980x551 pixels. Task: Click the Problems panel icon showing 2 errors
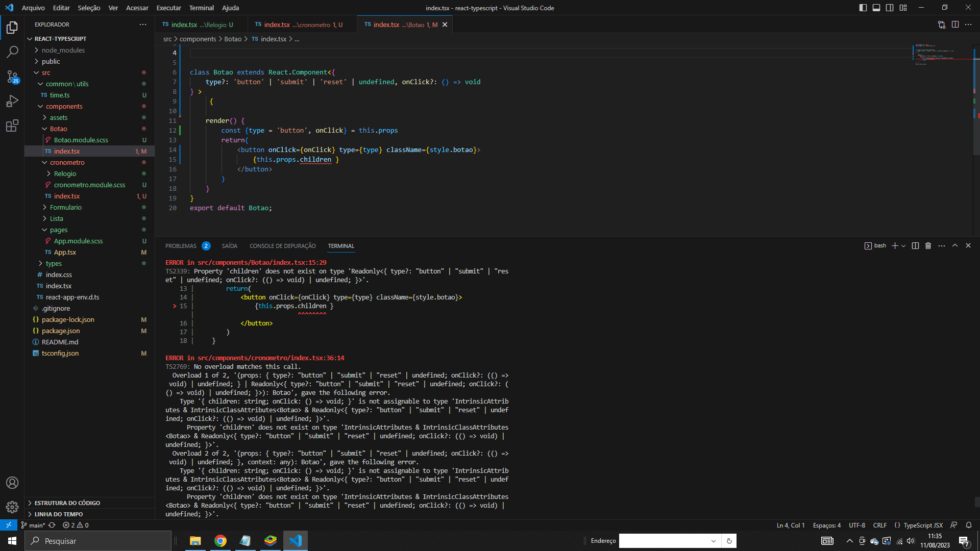[x=187, y=245]
